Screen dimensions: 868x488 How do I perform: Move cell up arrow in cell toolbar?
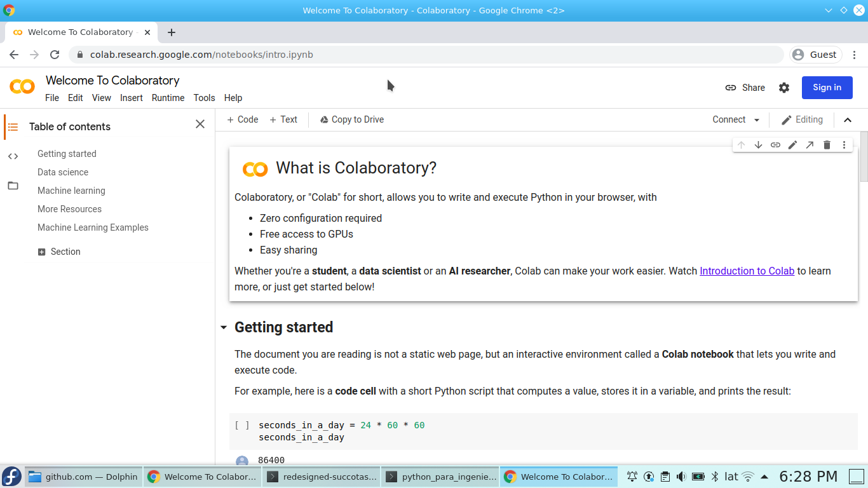tap(741, 145)
